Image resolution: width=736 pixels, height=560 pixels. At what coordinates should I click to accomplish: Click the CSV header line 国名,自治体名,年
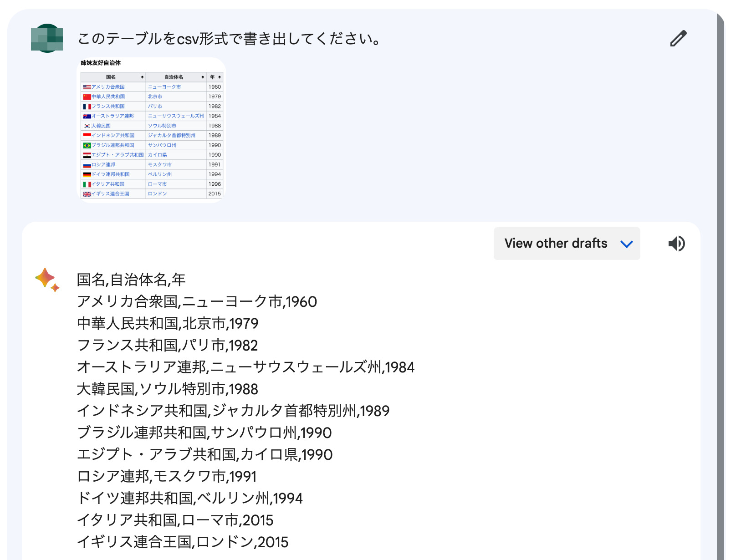click(131, 280)
